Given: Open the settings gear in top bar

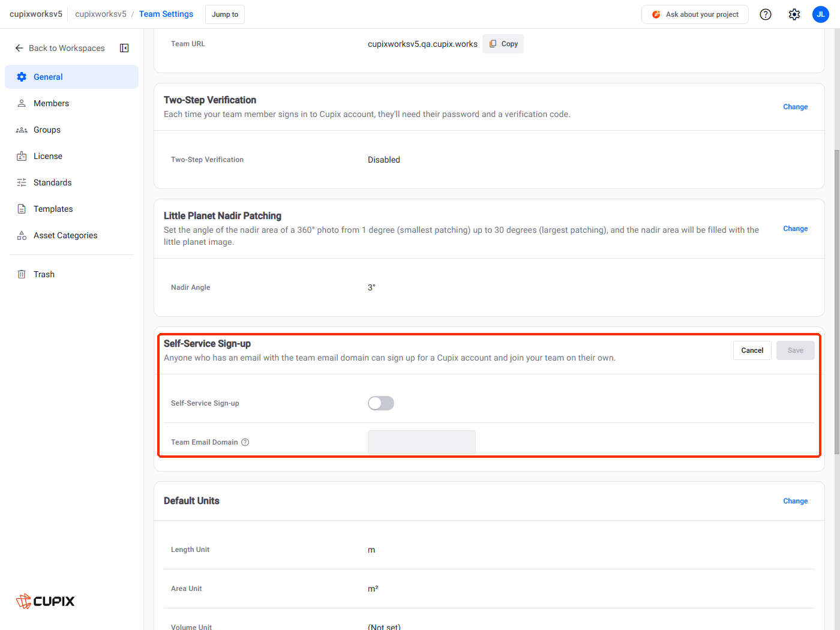Looking at the screenshot, I should point(794,14).
